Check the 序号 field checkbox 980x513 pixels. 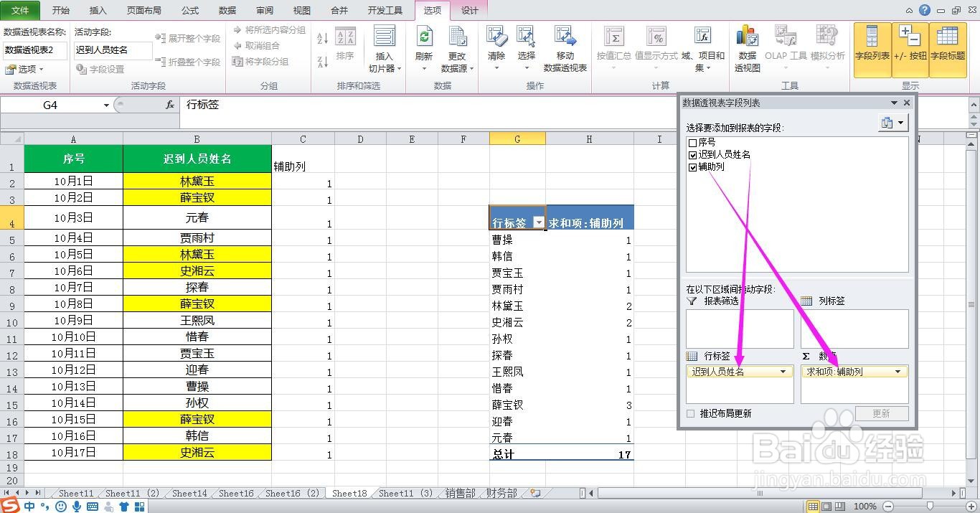[692, 143]
